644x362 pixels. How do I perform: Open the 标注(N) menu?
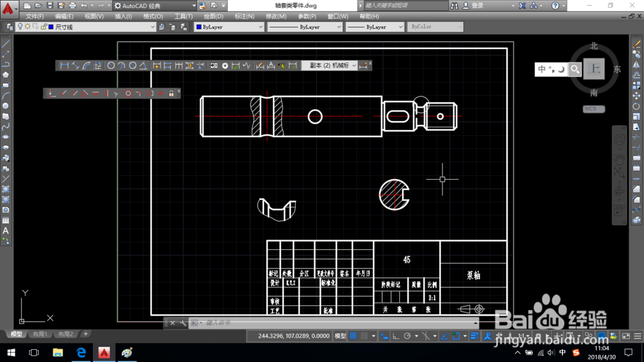click(244, 17)
